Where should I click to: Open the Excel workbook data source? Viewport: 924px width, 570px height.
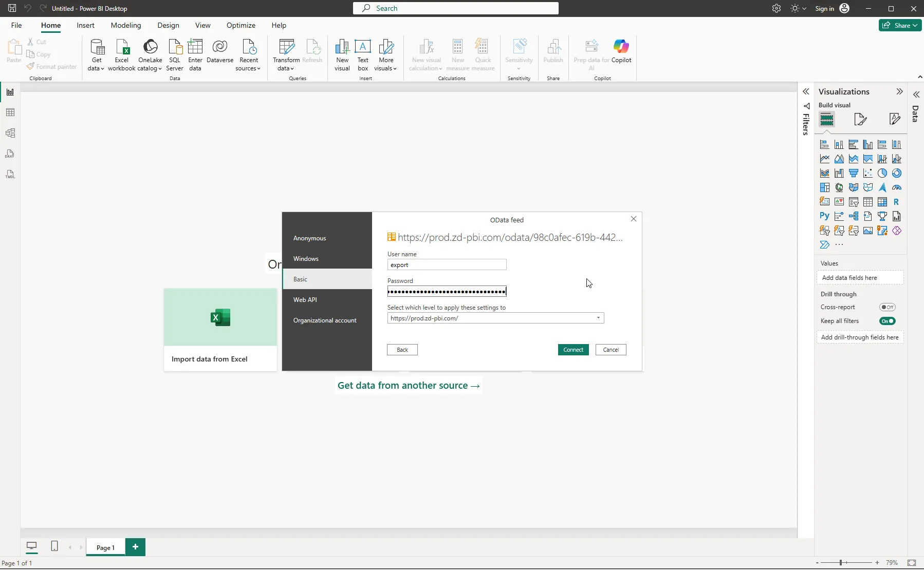click(x=122, y=54)
